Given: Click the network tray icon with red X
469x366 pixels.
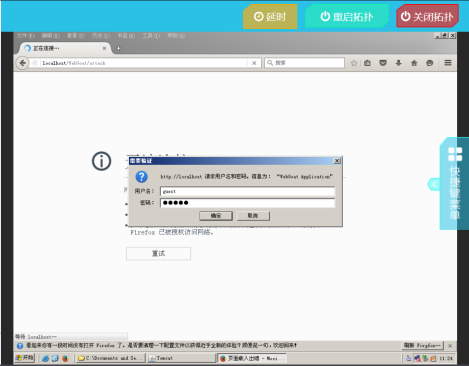Looking at the screenshot, I should pyautogui.click(x=417, y=358).
